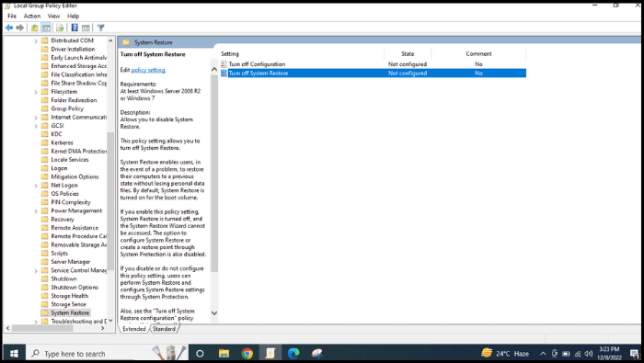Image resolution: width=644 pixels, height=363 pixels.
Task: Toggle the Show/Hide console tree icon
Action: coord(46,28)
